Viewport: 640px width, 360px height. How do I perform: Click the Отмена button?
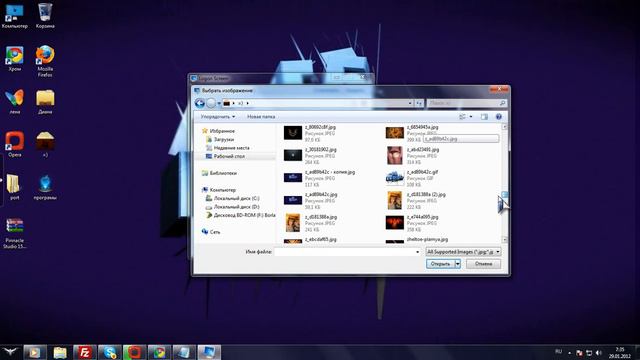[x=483, y=264]
